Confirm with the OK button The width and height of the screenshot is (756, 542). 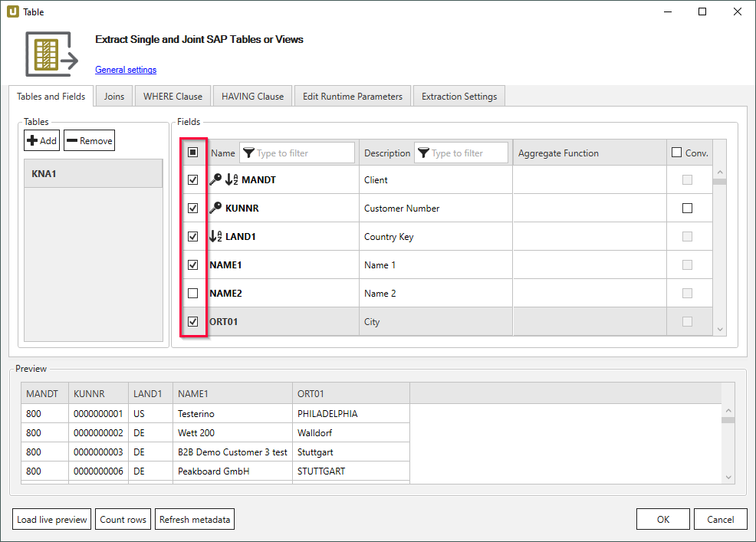point(663,519)
